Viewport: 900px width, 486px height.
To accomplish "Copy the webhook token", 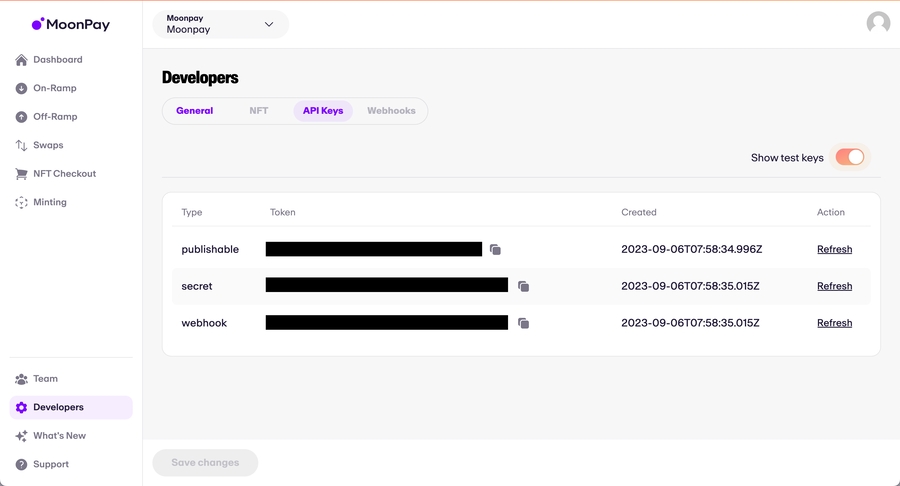I will point(523,324).
